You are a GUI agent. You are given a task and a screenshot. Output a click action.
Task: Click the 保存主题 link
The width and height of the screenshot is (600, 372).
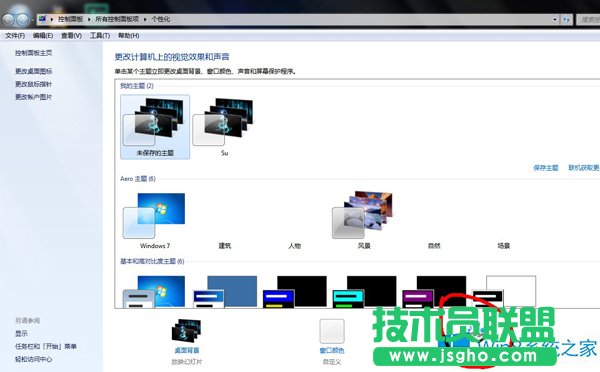click(546, 168)
